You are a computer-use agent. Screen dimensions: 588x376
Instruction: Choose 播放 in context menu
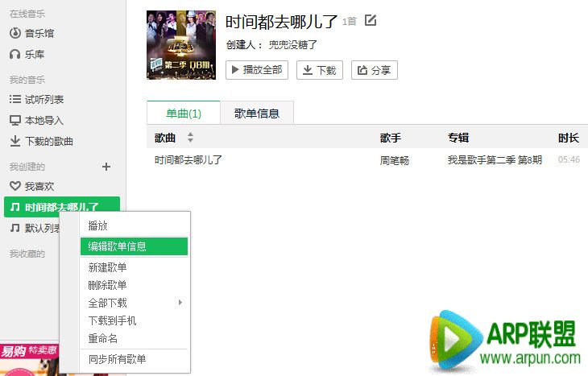pos(134,225)
